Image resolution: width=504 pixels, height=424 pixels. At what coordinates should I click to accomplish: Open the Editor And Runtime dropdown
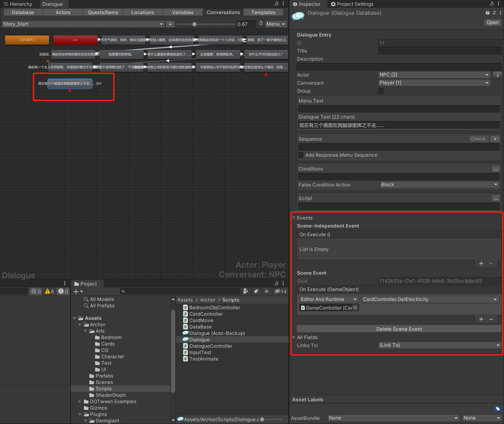(329, 299)
